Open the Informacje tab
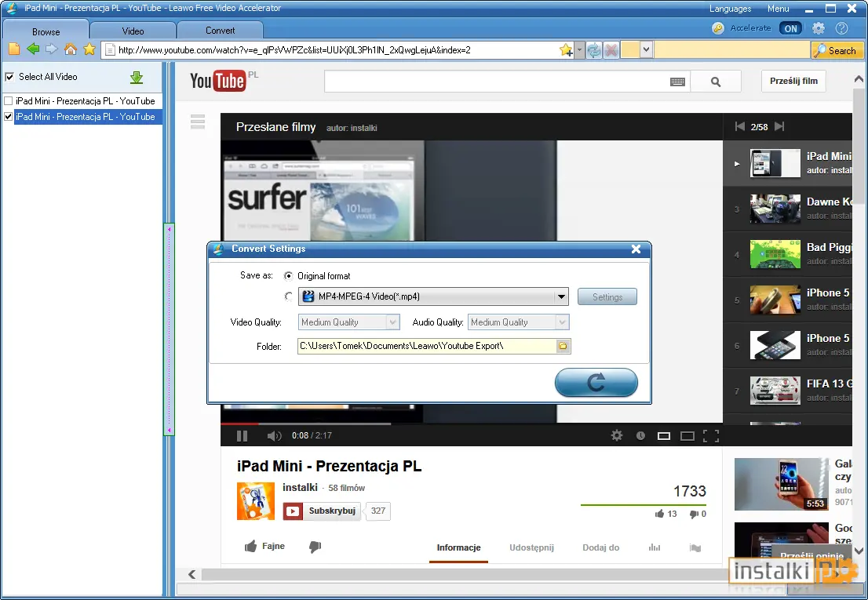Image resolution: width=868 pixels, height=600 pixels. tap(458, 548)
